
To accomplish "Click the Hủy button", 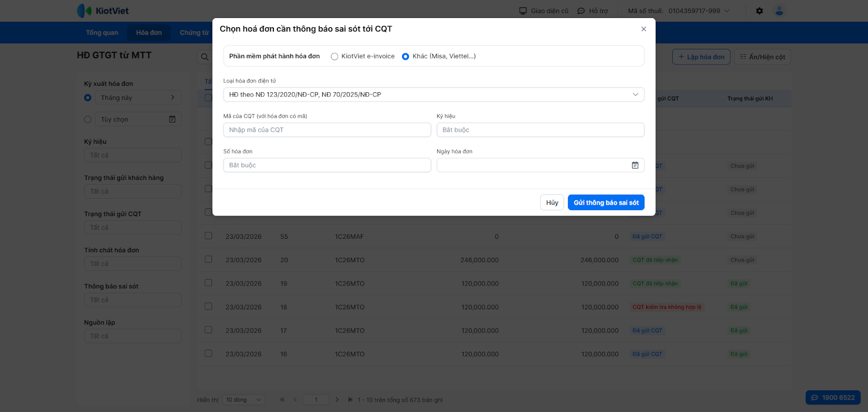I will click(x=552, y=202).
